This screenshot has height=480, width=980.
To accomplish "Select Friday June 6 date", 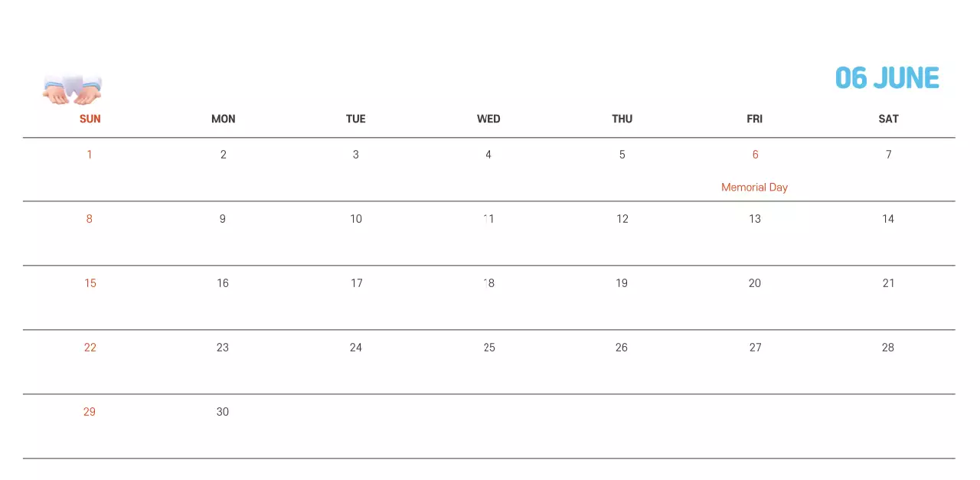I will pos(755,155).
